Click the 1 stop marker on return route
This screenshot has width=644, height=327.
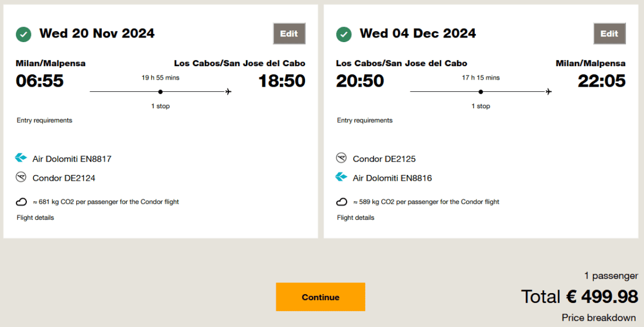coord(481,92)
